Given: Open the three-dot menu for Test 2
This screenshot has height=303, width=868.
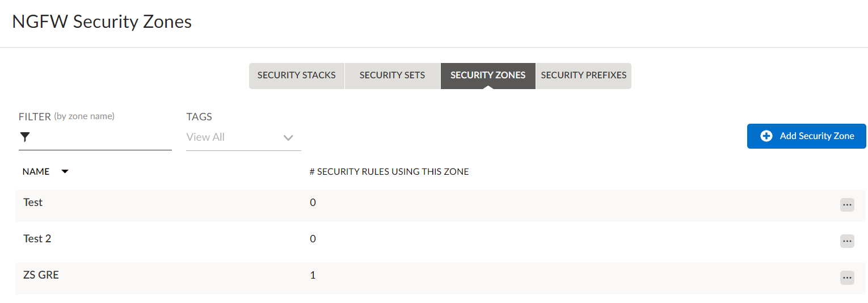Looking at the screenshot, I should point(847,241).
